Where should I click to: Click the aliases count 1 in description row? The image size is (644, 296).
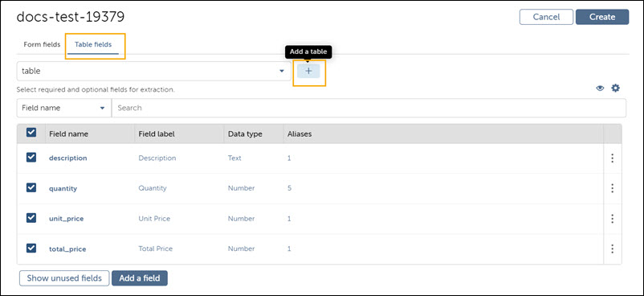tap(289, 158)
